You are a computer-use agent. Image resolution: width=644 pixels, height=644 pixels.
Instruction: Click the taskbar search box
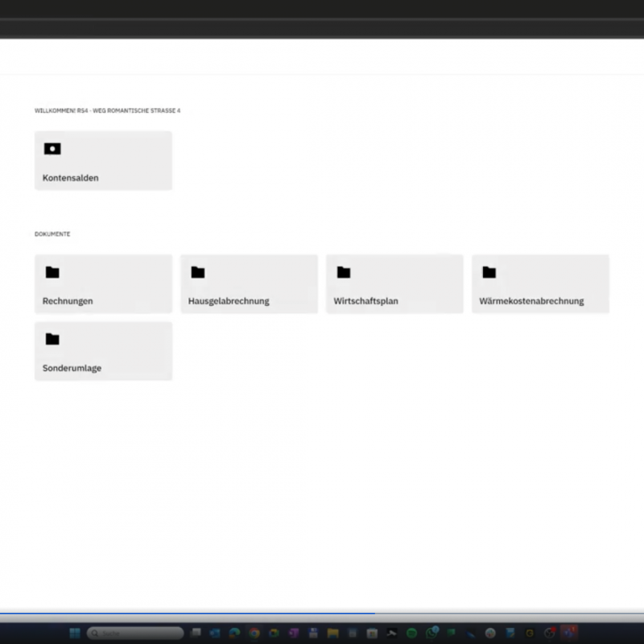coord(135,633)
